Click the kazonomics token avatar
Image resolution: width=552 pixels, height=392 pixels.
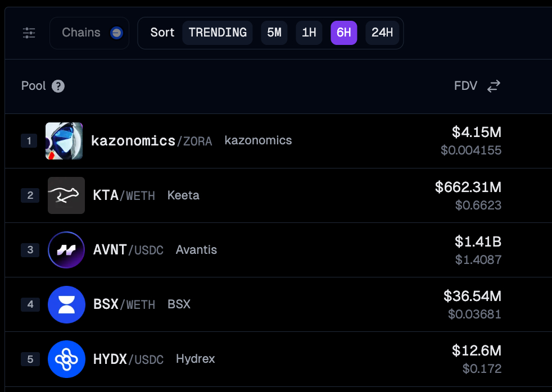(64, 141)
